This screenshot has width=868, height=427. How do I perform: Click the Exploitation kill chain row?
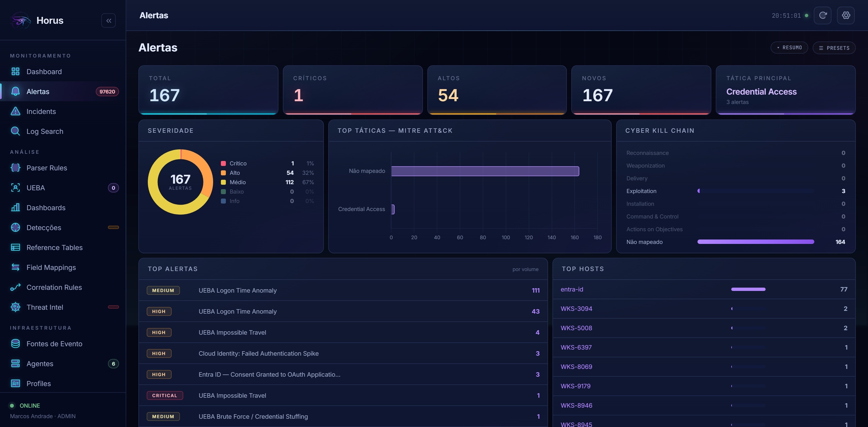[x=736, y=191]
